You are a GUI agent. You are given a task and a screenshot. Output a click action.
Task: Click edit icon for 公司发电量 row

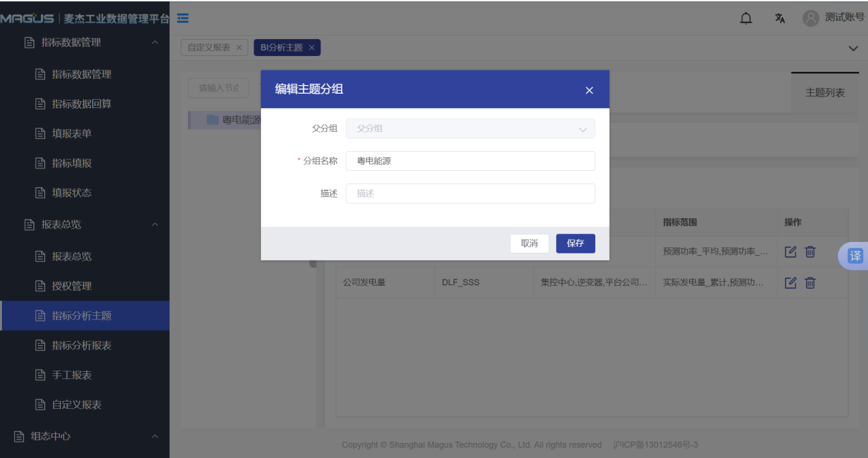coord(791,282)
